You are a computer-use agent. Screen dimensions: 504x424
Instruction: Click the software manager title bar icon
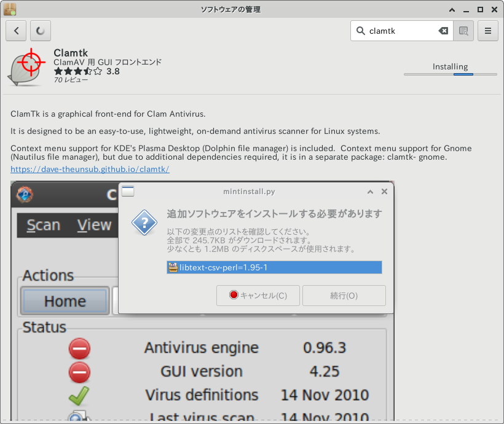click(10, 9)
